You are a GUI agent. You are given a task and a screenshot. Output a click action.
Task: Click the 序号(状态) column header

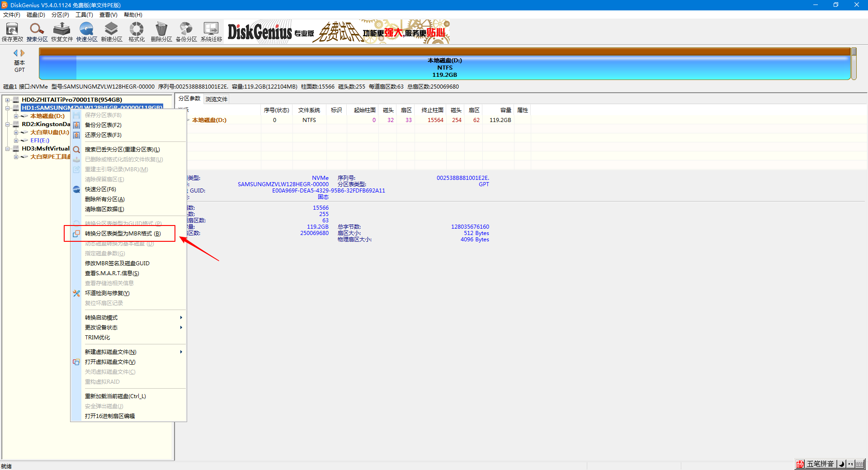pyautogui.click(x=276, y=110)
